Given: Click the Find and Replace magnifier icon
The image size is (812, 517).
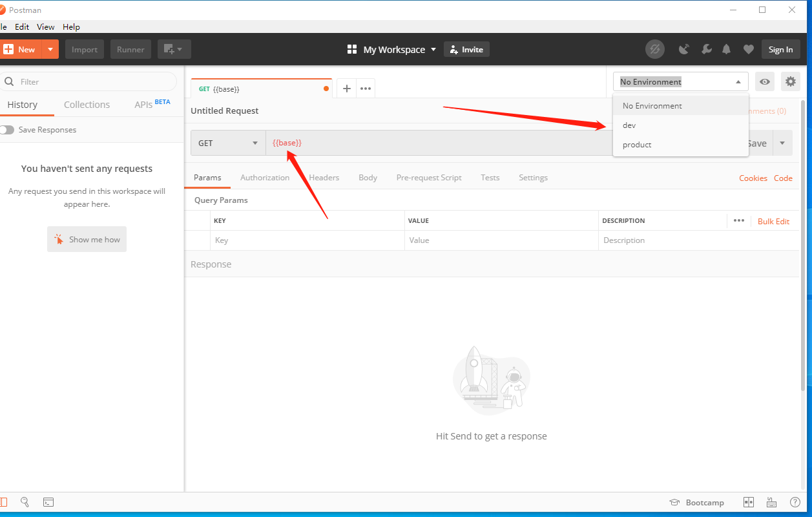Looking at the screenshot, I should point(25,502).
